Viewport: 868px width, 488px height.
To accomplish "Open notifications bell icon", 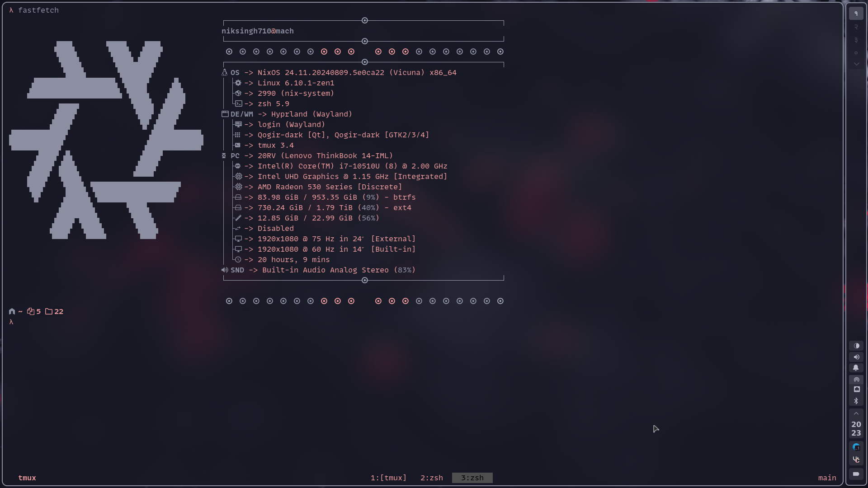I will coord(856,368).
